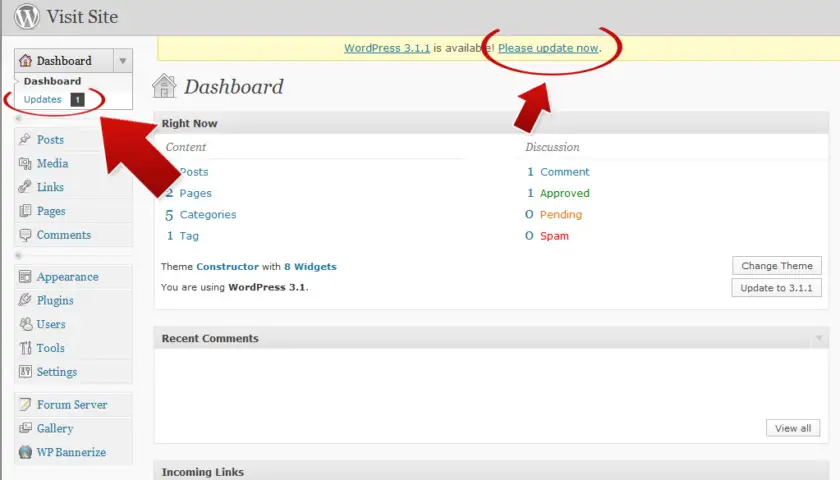The image size is (840, 480).
Task: Click the Update to 3.1.1 button
Action: (x=776, y=288)
